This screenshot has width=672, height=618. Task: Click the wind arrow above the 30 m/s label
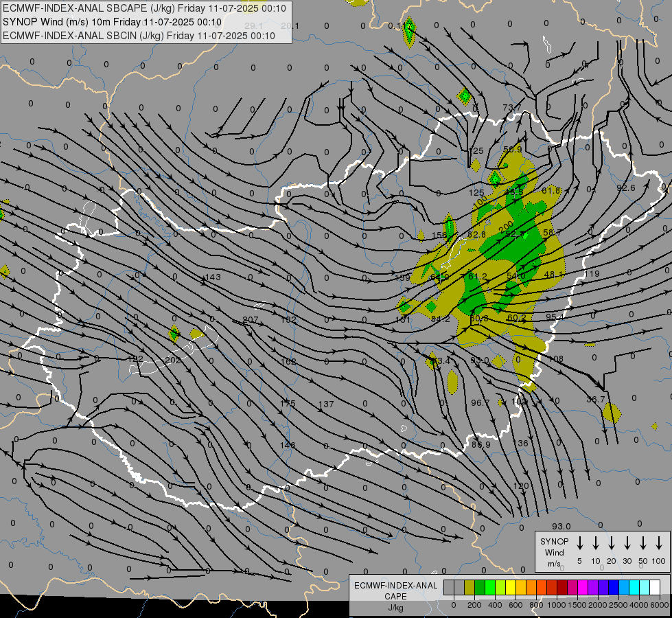627,543
